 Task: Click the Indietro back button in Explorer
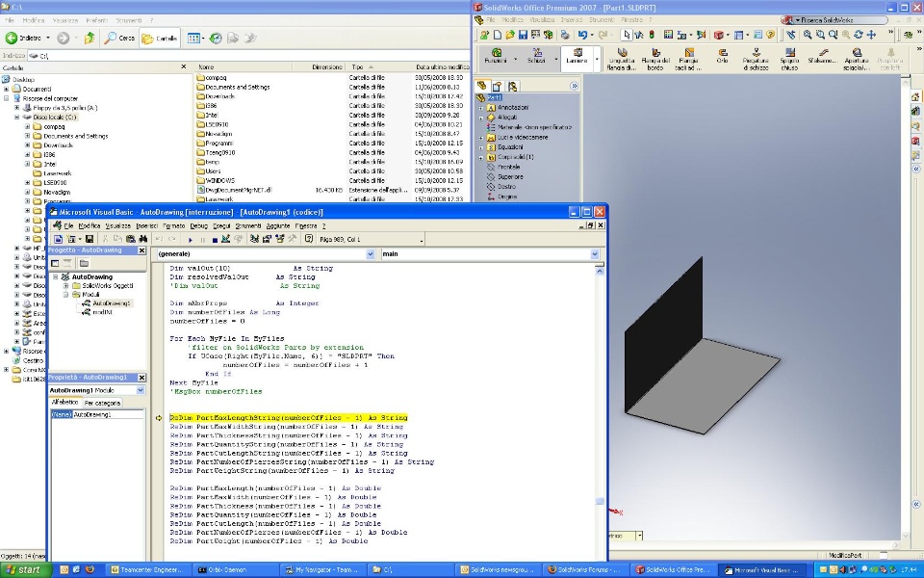23,38
